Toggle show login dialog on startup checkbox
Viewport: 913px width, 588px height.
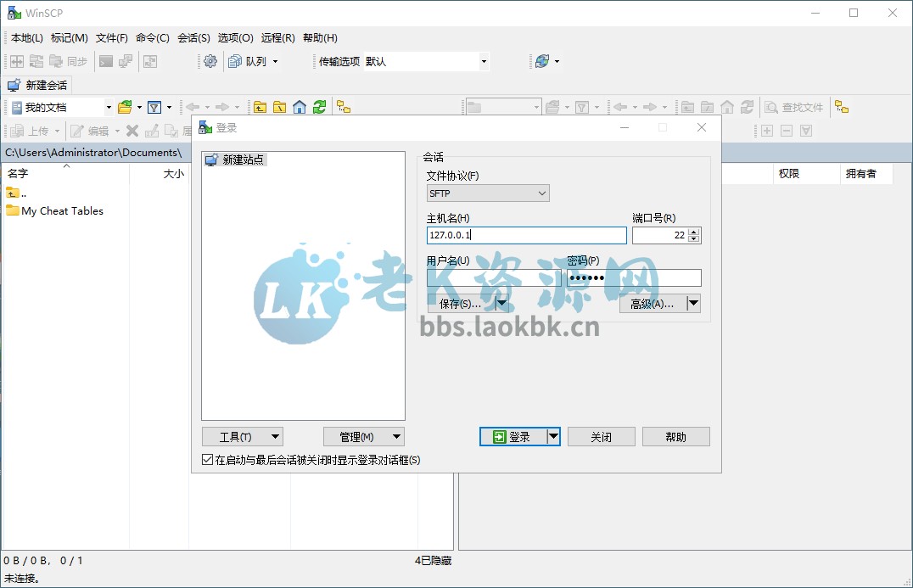tap(207, 460)
